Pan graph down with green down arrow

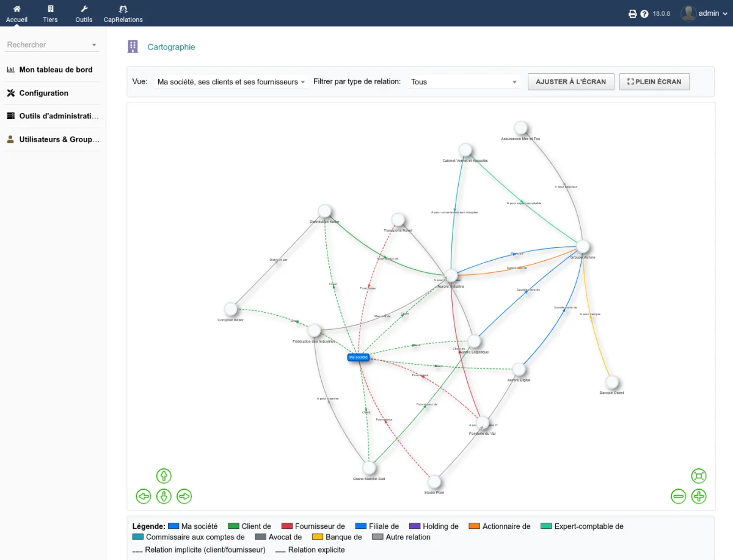click(x=164, y=496)
